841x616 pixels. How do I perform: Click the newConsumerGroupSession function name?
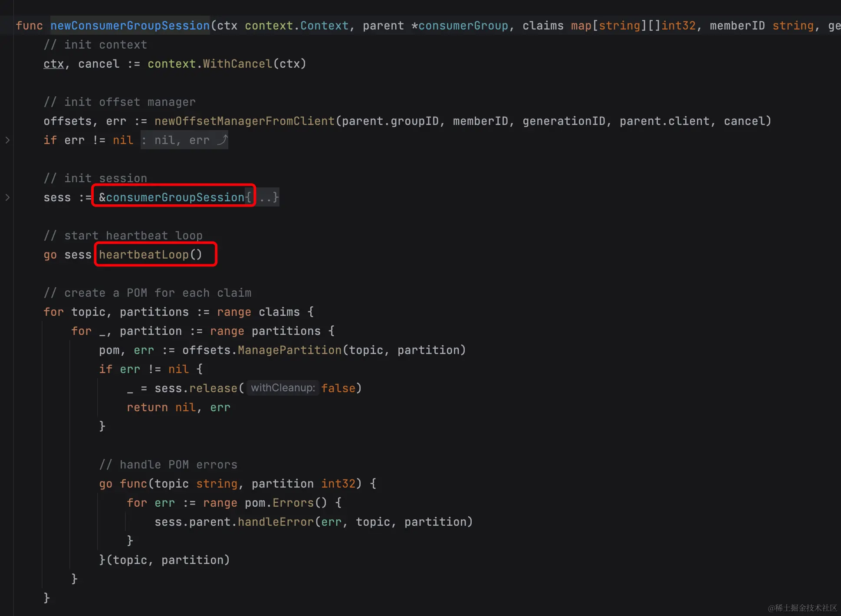130,26
